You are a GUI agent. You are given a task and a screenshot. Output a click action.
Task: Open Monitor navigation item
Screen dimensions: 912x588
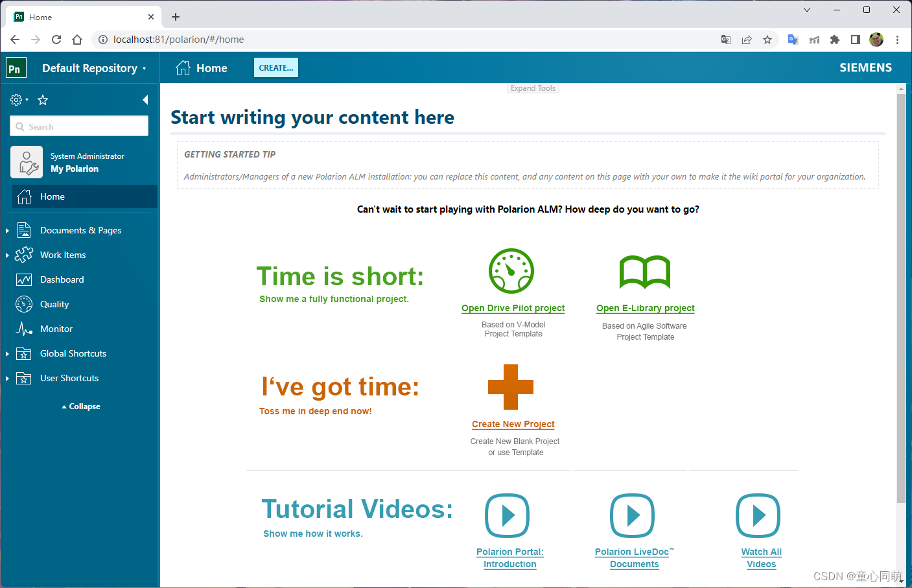[x=56, y=329]
